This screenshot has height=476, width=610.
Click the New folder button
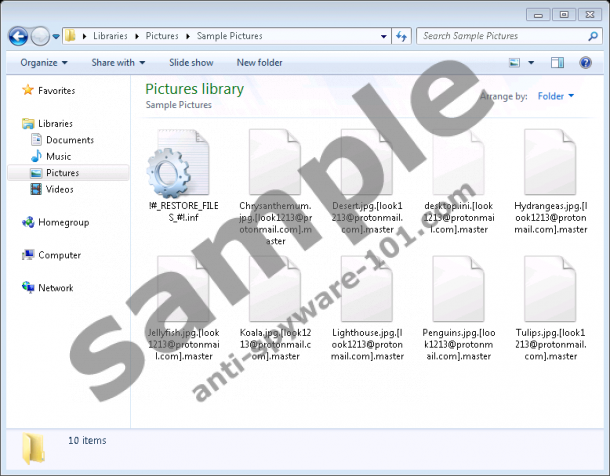point(259,62)
